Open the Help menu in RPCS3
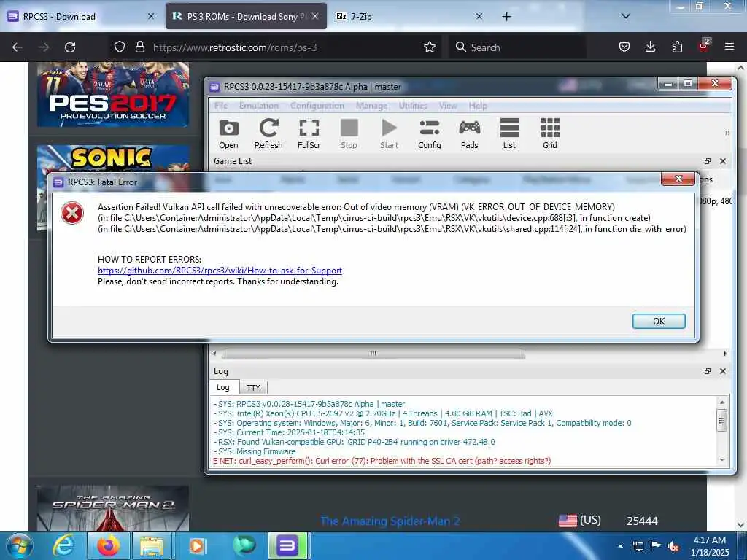The height and width of the screenshot is (560, 747). click(x=478, y=106)
